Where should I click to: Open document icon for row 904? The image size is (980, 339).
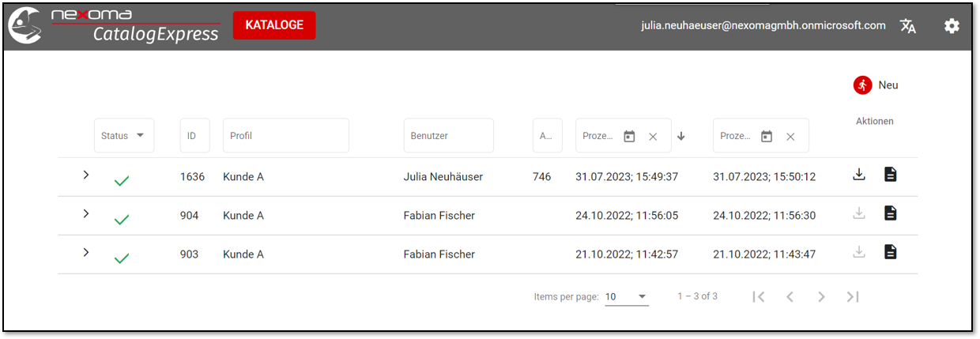pos(891,213)
